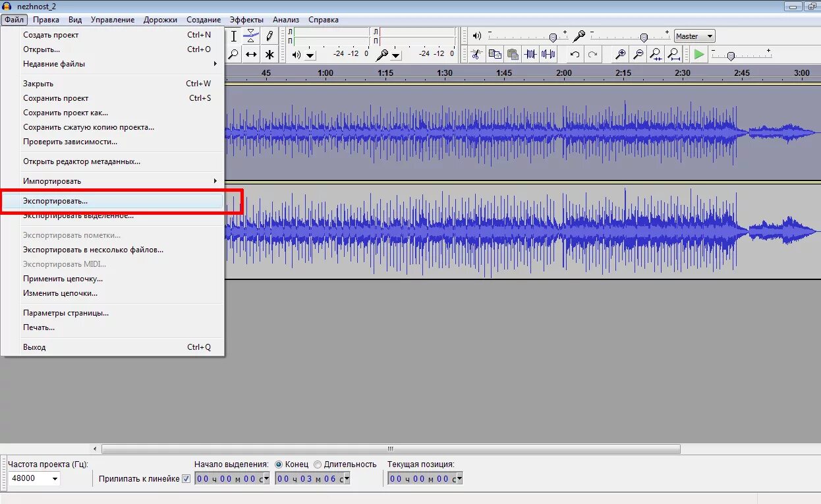Choose Экспортировать... from File menu
This screenshot has height=504, width=821.
[113, 201]
